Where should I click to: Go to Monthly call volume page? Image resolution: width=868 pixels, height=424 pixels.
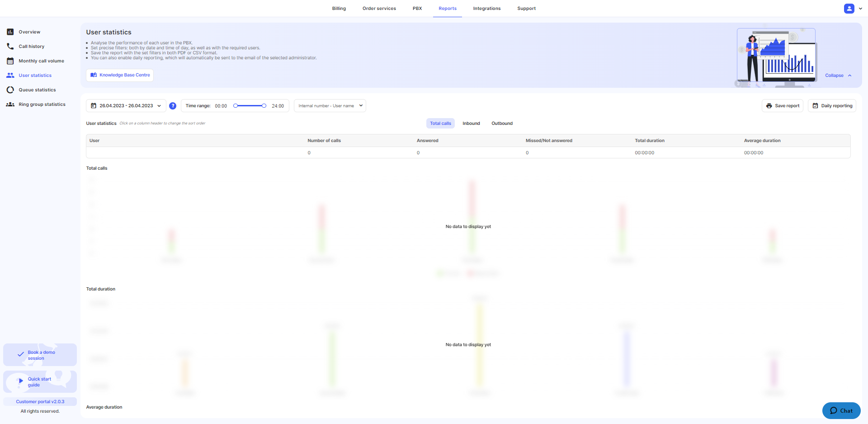(41, 61)
